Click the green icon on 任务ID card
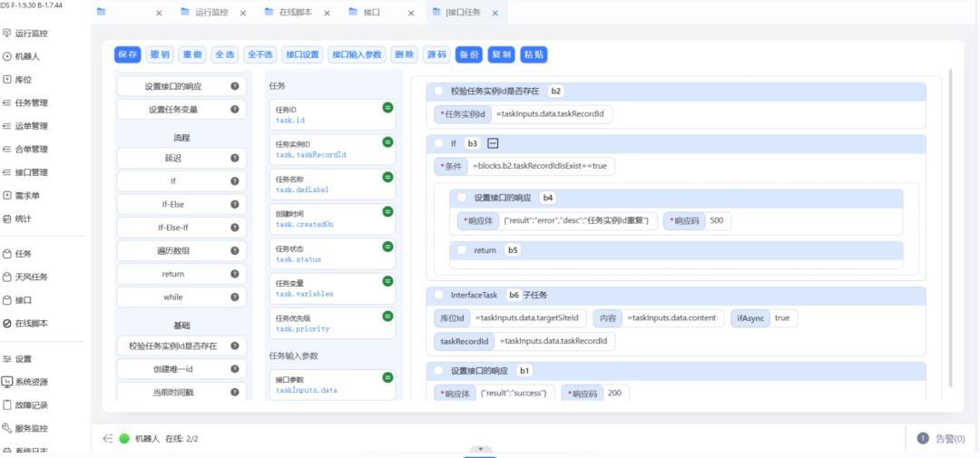980x458 pixels. click(x=387, y=107)
